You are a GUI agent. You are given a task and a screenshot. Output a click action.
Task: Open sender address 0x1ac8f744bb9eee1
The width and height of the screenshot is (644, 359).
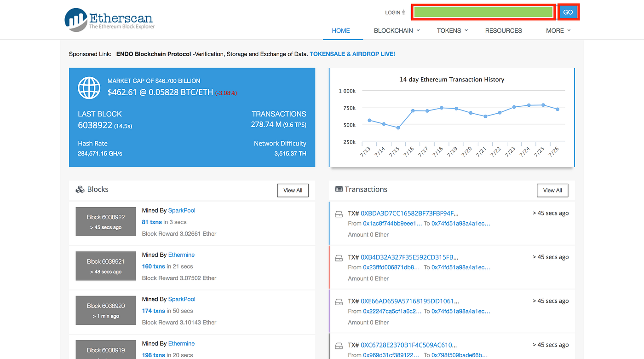point(392,223)
